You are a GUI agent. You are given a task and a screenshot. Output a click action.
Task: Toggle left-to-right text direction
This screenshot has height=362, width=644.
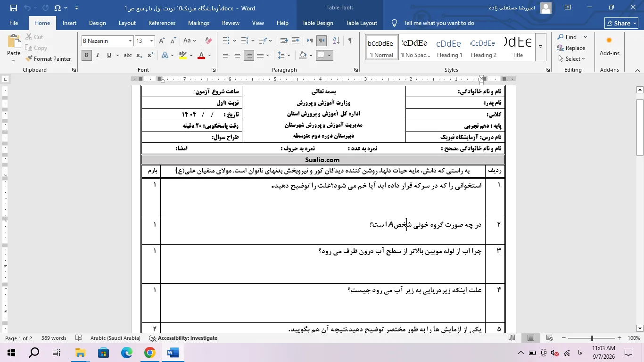(310, 41)
